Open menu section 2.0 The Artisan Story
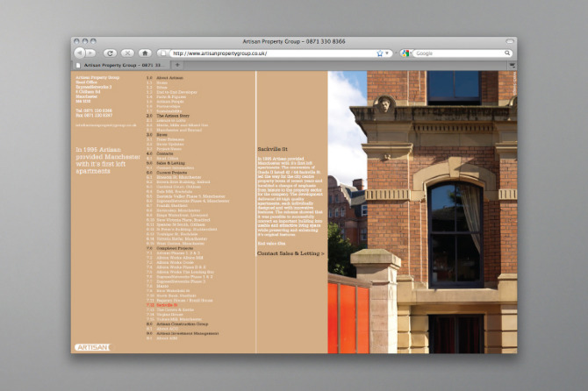The height and width of the screenshot is (391, 588). [x=168, y=116]
